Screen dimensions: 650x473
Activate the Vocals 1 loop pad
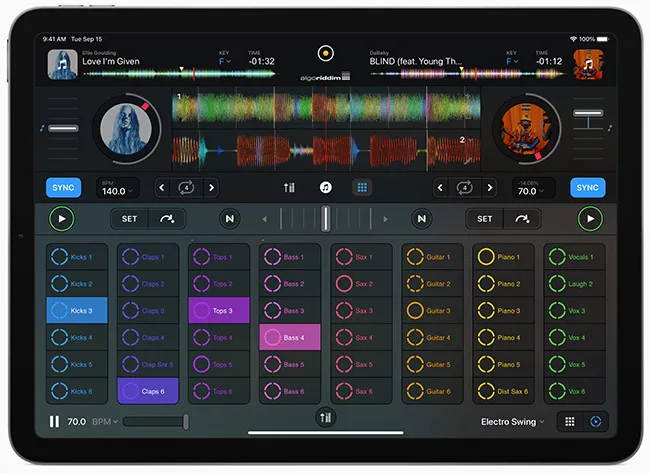(x=575, y=257)
